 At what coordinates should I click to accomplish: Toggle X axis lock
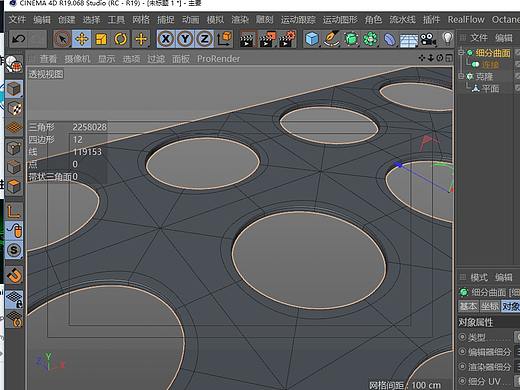(x=165, y=39)
